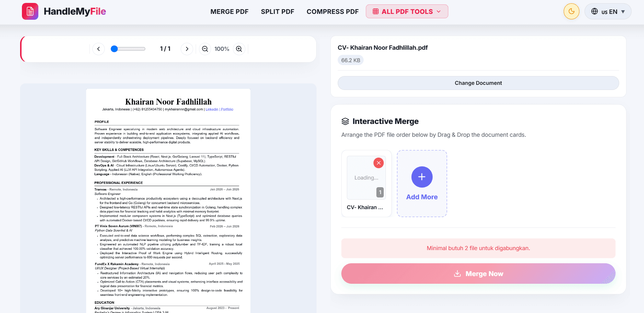Click the 66.2 KB file size badge

click(x=350, y=60)
